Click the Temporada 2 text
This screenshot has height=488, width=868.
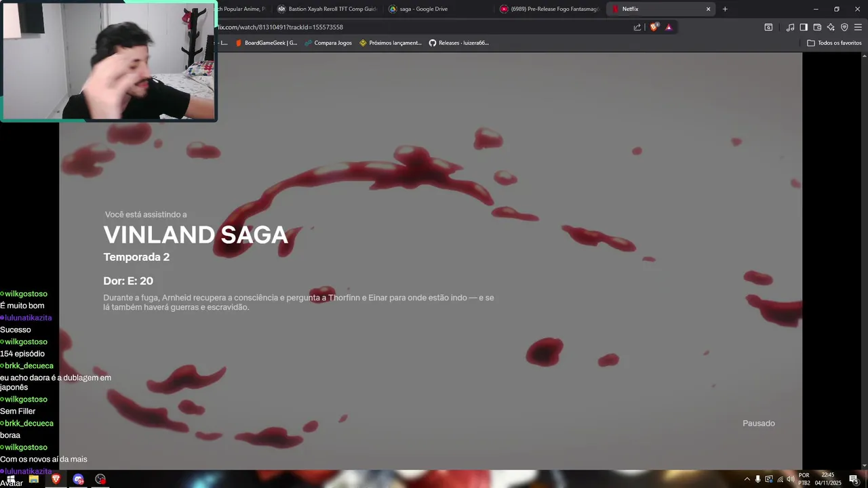(x=136, y=258)
